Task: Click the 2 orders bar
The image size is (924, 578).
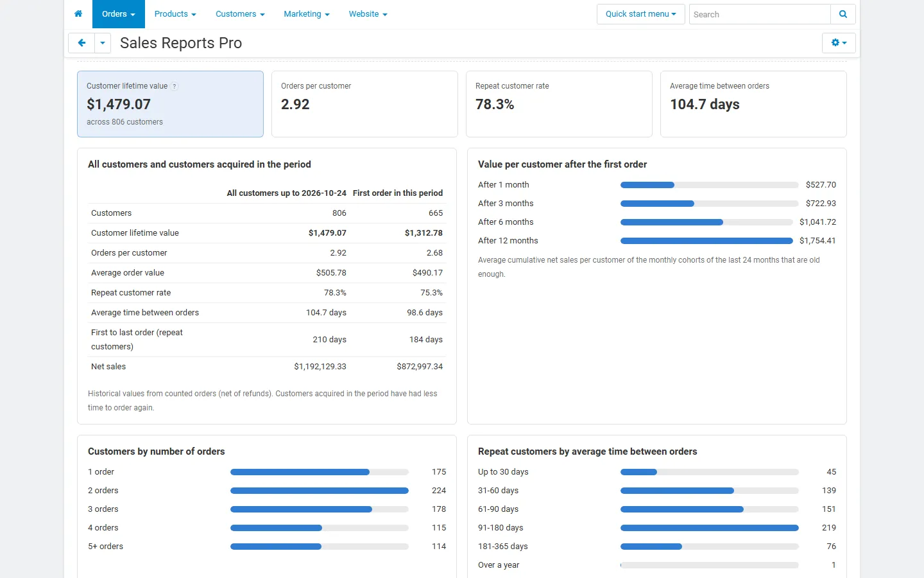Action: coord(320,491)
